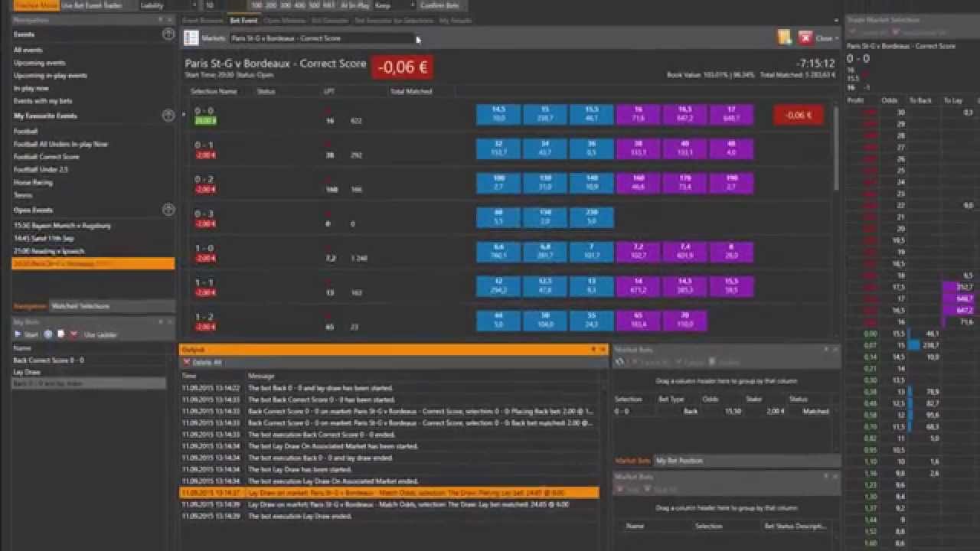This screenshot has width=980, height=551.
Task: Close the Output panel with its X
Action: tap(603, 350)
